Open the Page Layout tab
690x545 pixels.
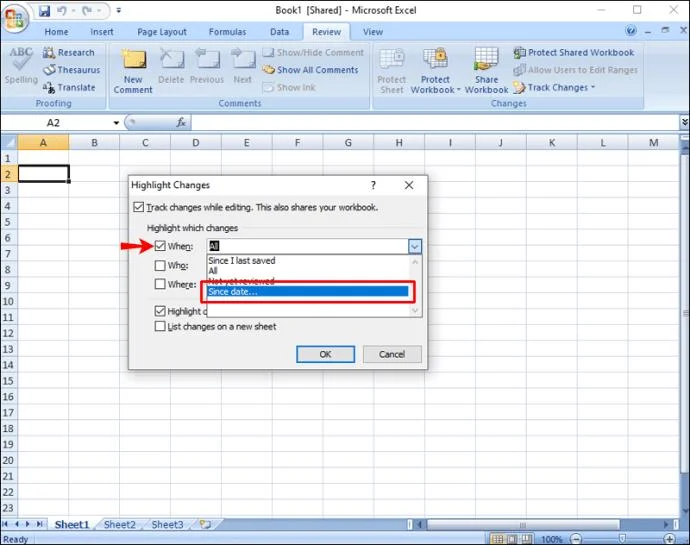[x=162, y=32]
